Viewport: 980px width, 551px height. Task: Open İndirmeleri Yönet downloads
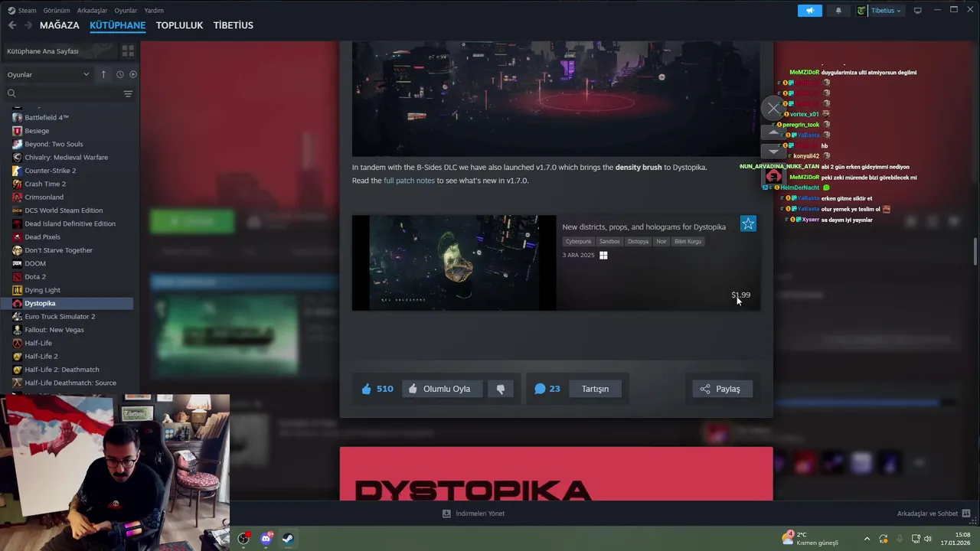[473, 514]
